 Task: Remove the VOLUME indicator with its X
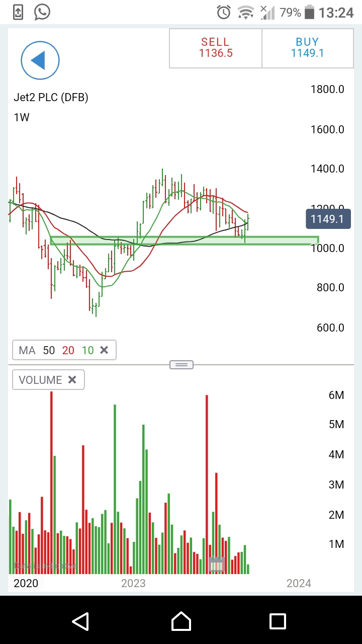72,380
